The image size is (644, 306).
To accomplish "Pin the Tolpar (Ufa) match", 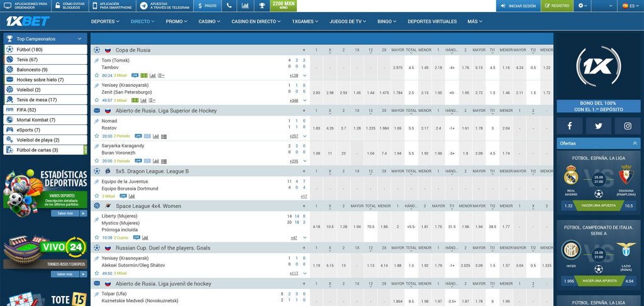I will pyautogui.click(x=96, y=294).
